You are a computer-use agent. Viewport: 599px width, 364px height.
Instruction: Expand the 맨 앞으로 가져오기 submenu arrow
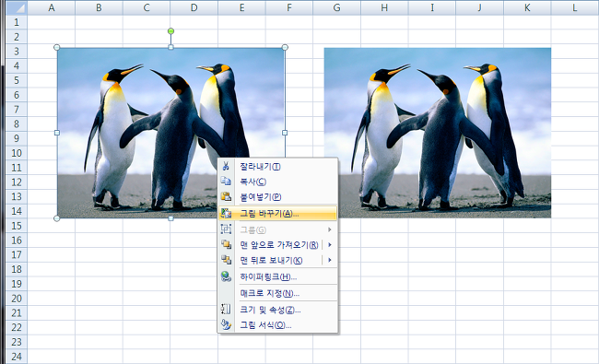coord(330,245)
